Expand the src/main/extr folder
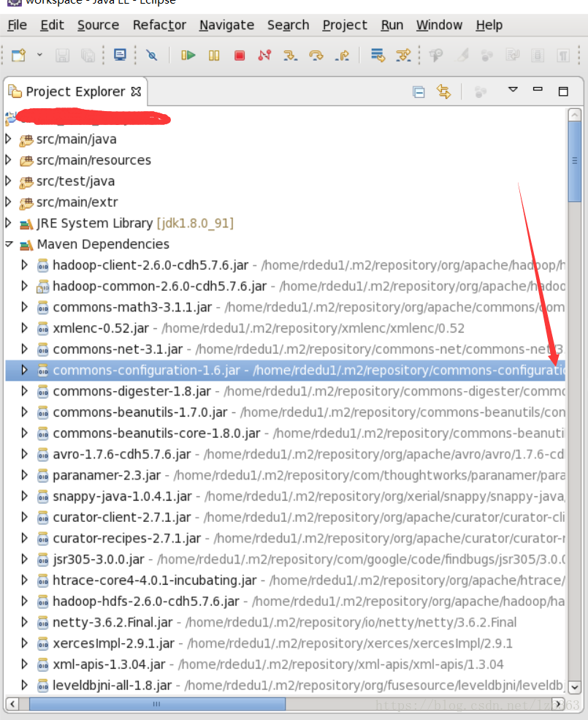Screen dimensions: 588x720 pyautogui.click(x=8, y=201)
